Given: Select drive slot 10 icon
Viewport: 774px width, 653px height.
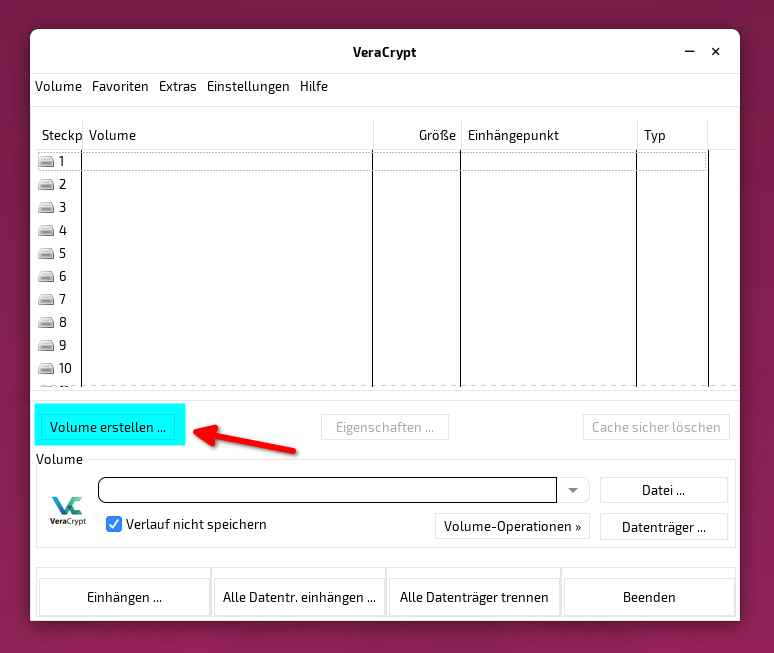Looking at the screenshot, I should 46,369.
